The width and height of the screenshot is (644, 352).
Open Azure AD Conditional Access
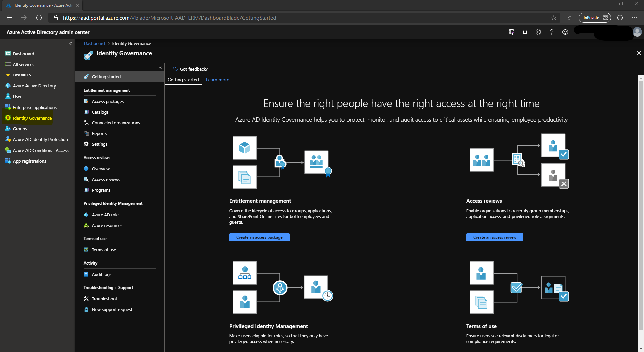[37, 150]
